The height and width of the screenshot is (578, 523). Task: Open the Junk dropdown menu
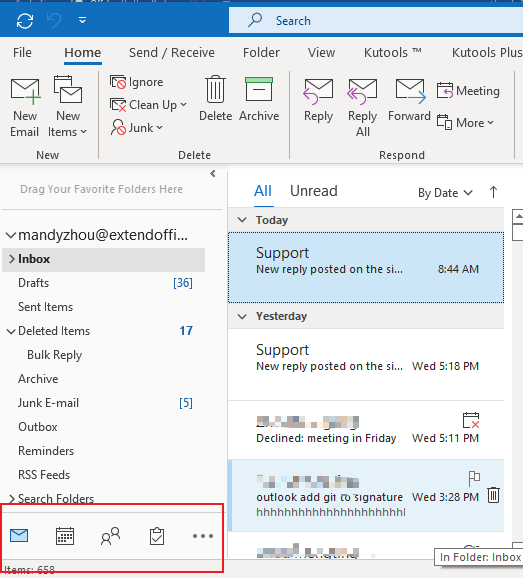click(x=137, y=128)
